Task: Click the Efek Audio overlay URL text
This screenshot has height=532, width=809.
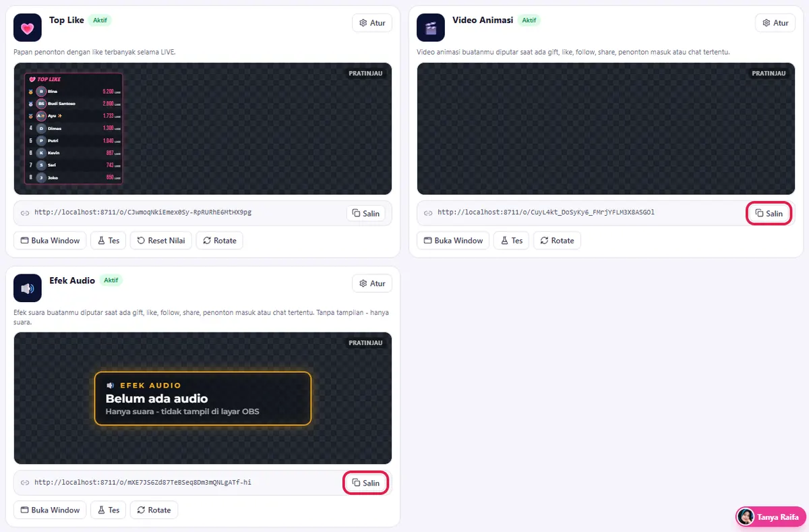Action: tap(143, 482)
